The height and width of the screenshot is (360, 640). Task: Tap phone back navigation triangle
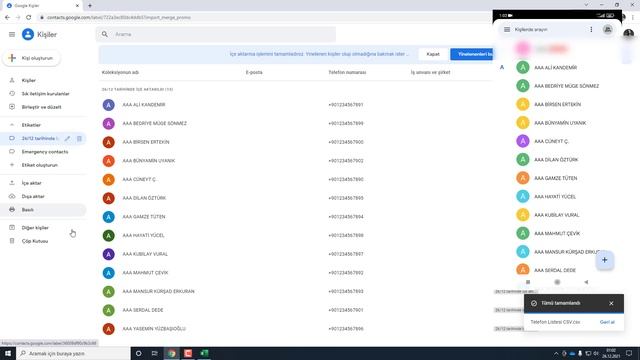pos(586,282)
